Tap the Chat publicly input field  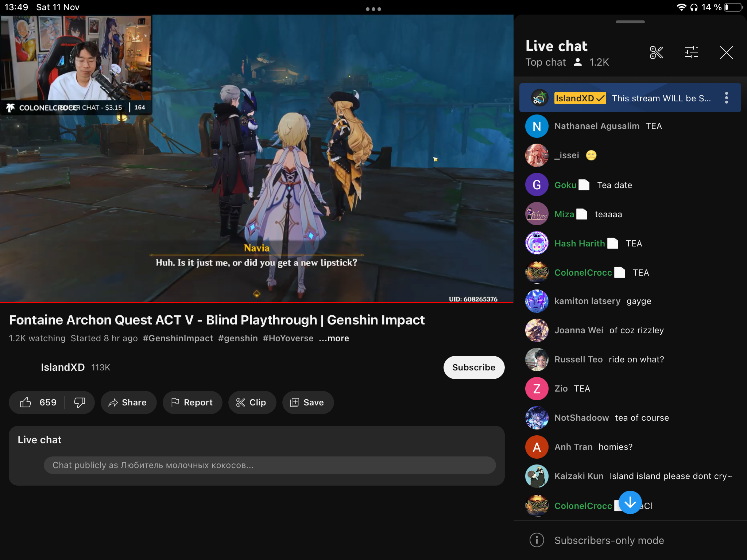269,465
